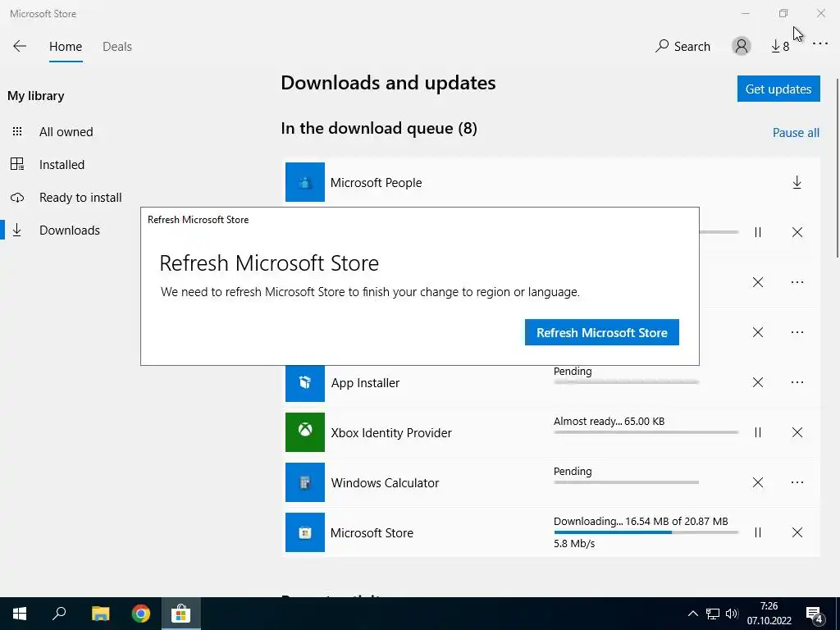Pause the Microsoft Store download
This screenshot has height=630, width=840.
tap(757, 532)
